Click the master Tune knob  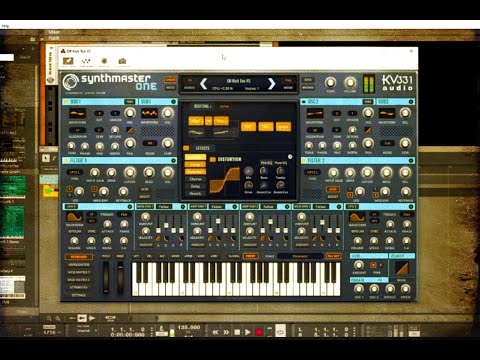point(330,82)
